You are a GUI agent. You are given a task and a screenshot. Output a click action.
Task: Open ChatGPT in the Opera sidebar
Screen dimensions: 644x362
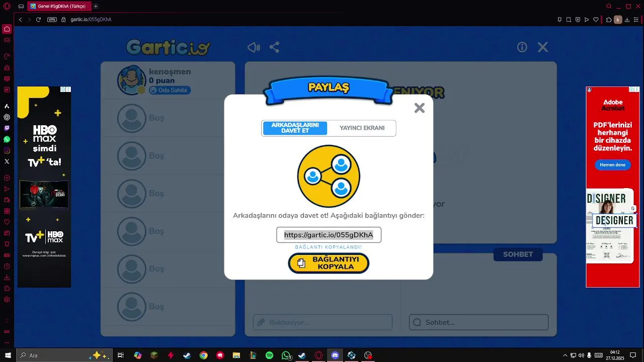point(7,117)
